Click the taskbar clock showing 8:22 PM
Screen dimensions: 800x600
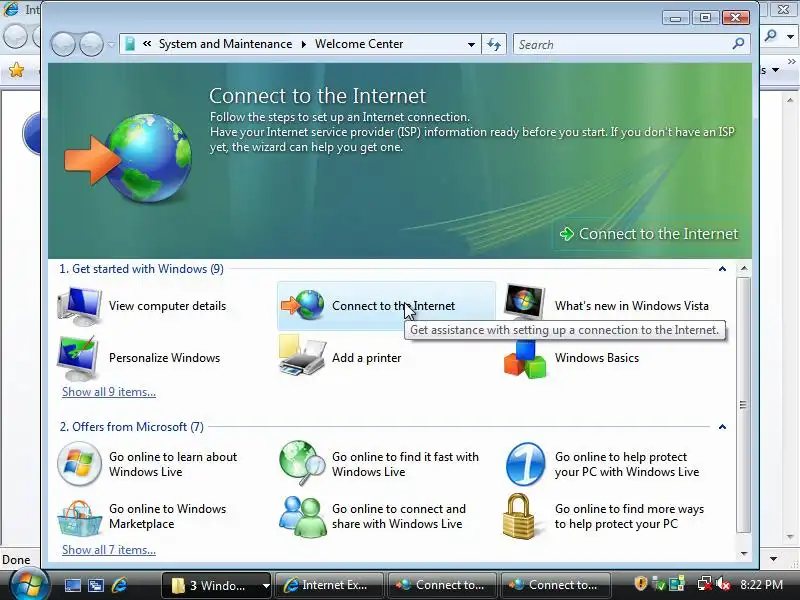[x=762, y=585]
